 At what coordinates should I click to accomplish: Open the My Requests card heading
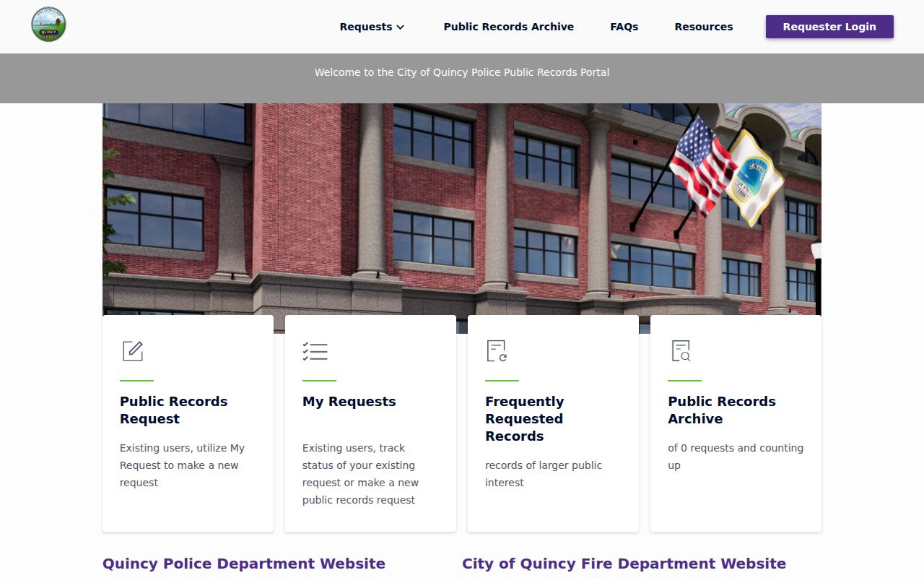pyautogui.click(x=349, y=402)
